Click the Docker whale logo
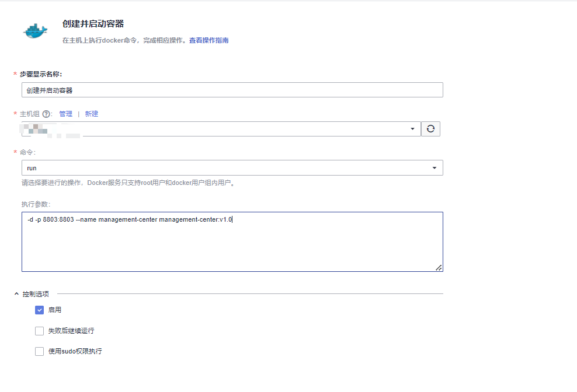Viewport: 577px width, 392px height. point(34,30)
